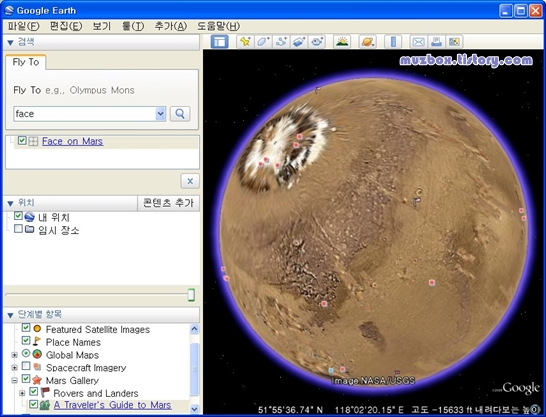
Task: Expand the Spacecraft Imagery tree node
Action: point(14,368)
